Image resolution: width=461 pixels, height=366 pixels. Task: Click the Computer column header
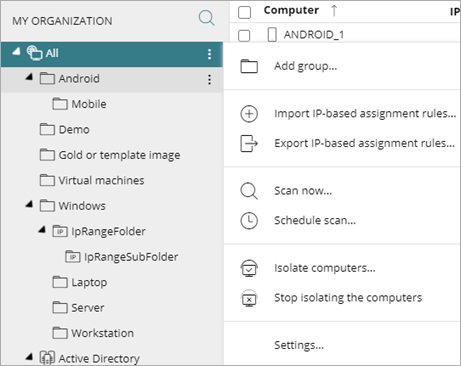point(291,11)
